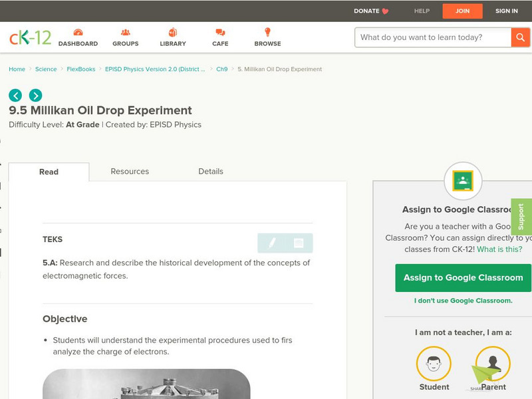532x399 pixels.
Task: Go to previous lesson with left arrow
Action: tap(15, 95)
